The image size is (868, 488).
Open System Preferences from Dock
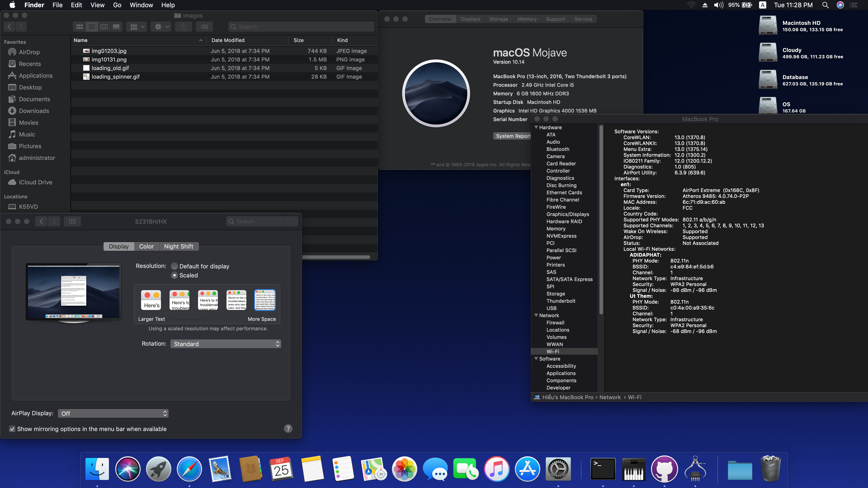[x=558, y=469]
